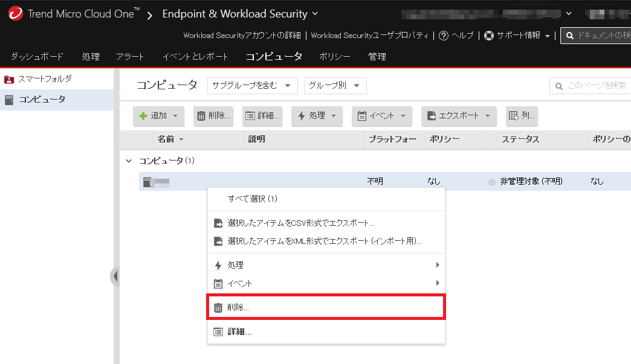
Task: Open the イベント toolbar dropdown
Action: click(x=381, y=116)
